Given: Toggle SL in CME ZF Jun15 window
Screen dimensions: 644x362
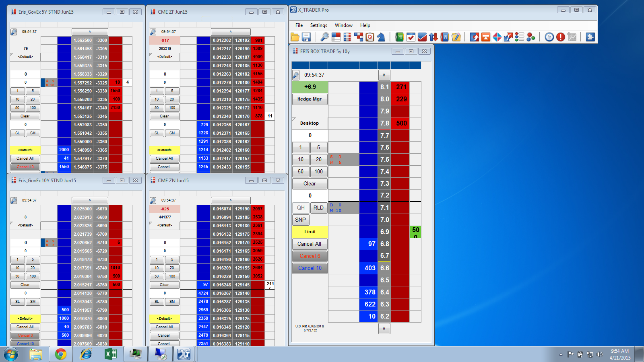Looking at the screenshot, I should coord(157,133).
